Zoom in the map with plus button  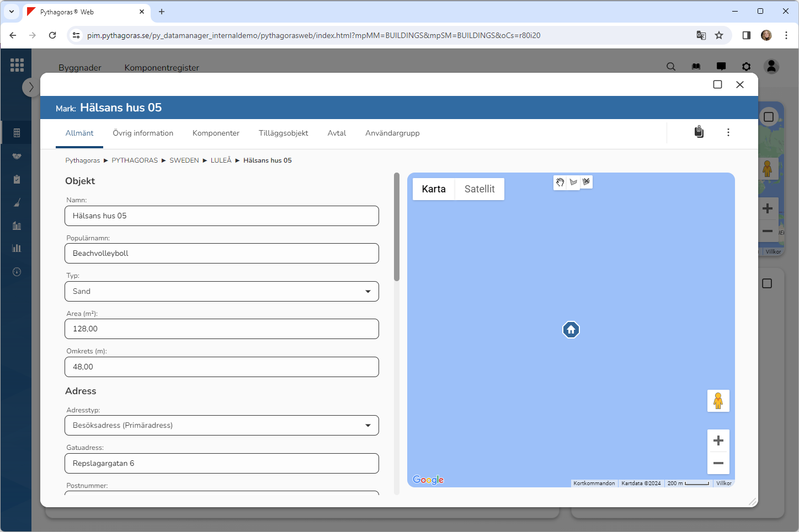[x=718, y=440]
